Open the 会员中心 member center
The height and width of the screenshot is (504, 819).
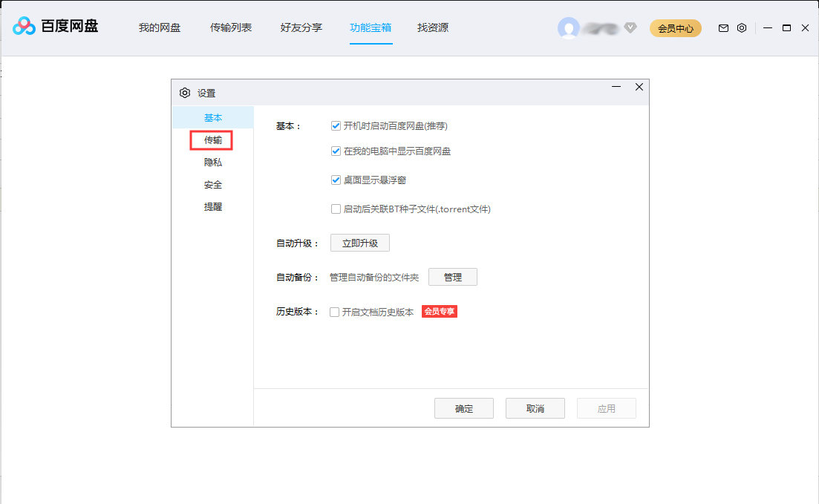675,27
